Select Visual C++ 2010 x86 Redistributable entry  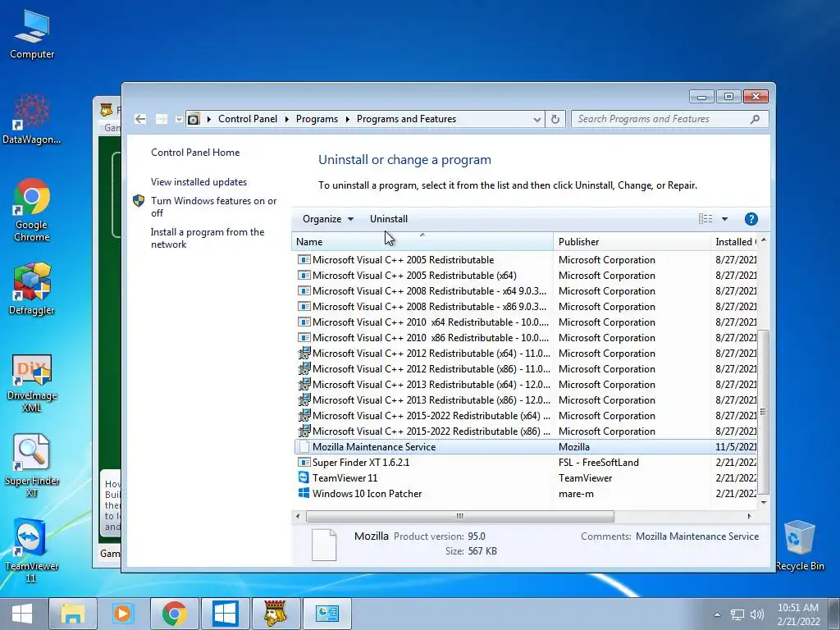525,337
